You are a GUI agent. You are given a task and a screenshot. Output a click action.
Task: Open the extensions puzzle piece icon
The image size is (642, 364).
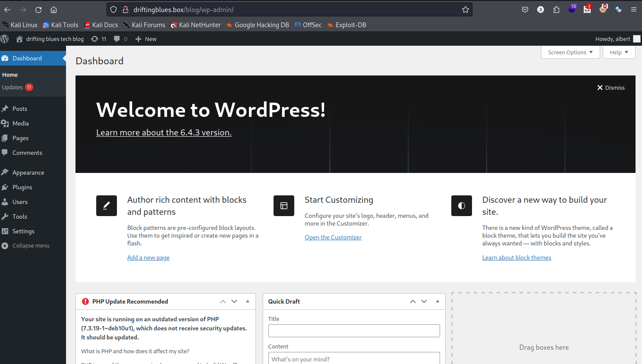point(556,9)
